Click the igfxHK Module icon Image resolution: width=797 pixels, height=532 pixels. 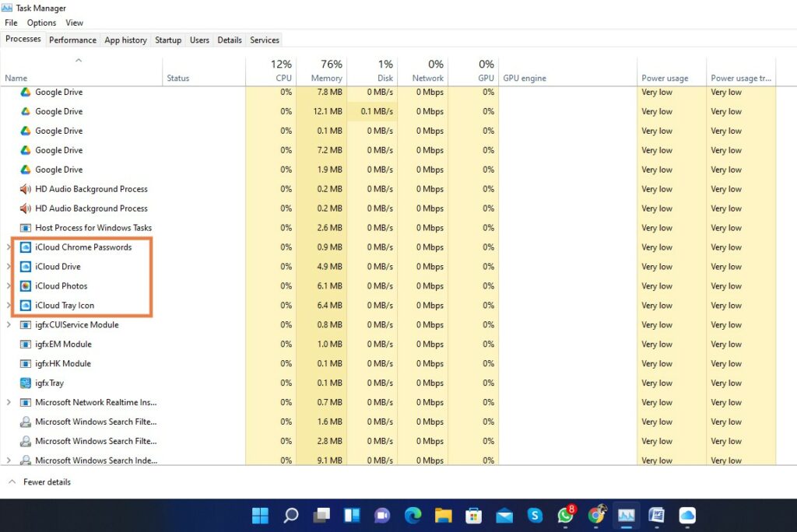[26, 363]
